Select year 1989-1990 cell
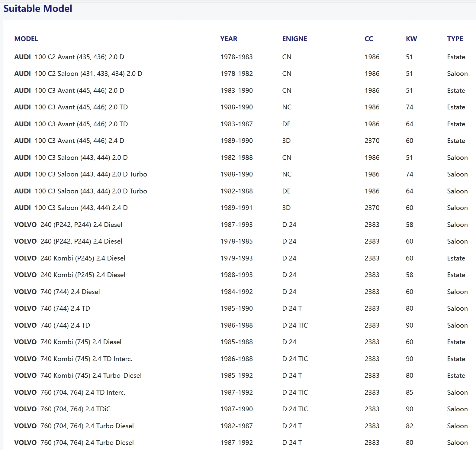 tap(236, 141)
